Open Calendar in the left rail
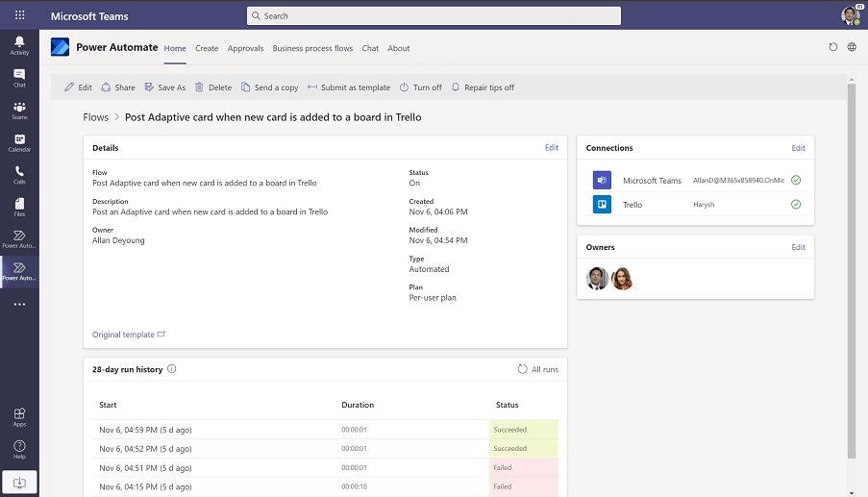Screen dimensions: 868x497 19,142
